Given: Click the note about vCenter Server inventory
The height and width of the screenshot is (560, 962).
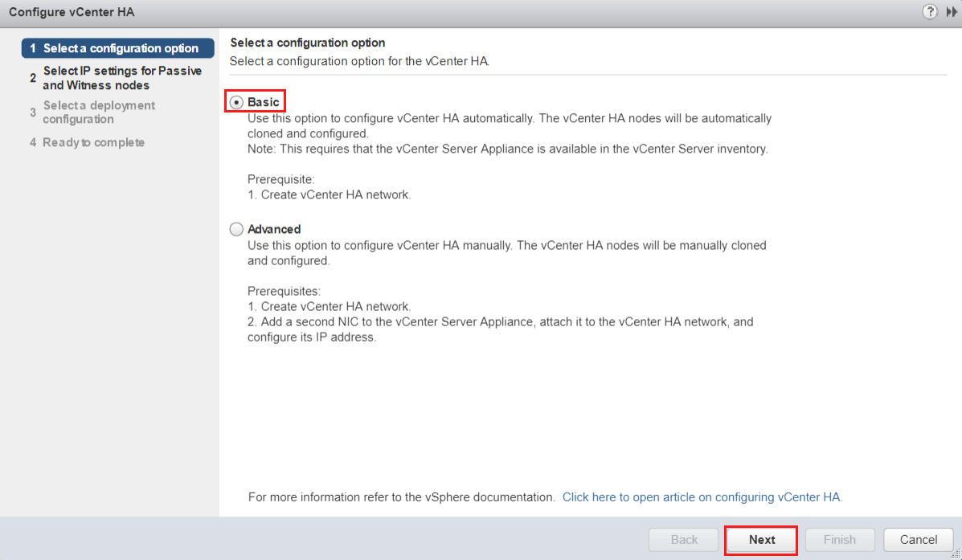Looking at the screenshot, I should [507, 149].
